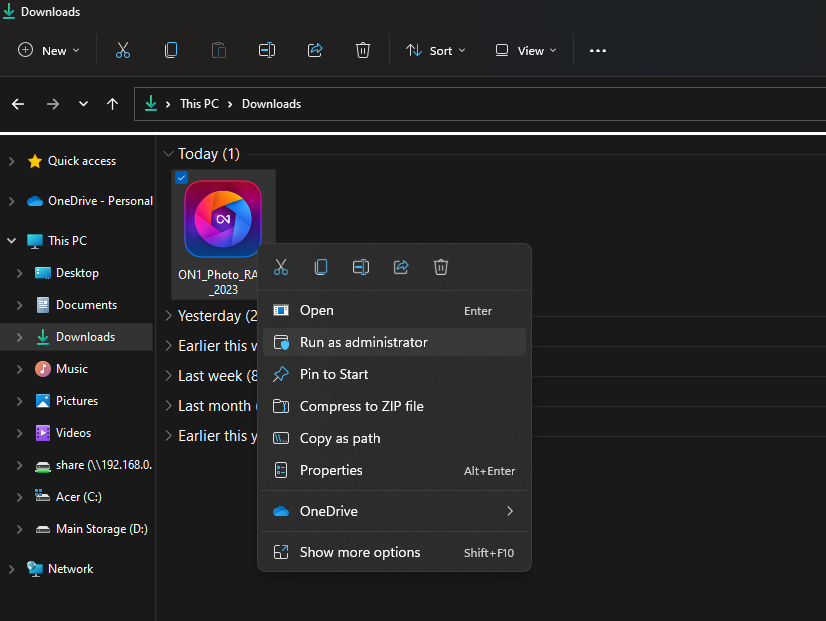826x621 pixels.
Task: Select Videos in the navigation pane
Action: pos(73,433)
